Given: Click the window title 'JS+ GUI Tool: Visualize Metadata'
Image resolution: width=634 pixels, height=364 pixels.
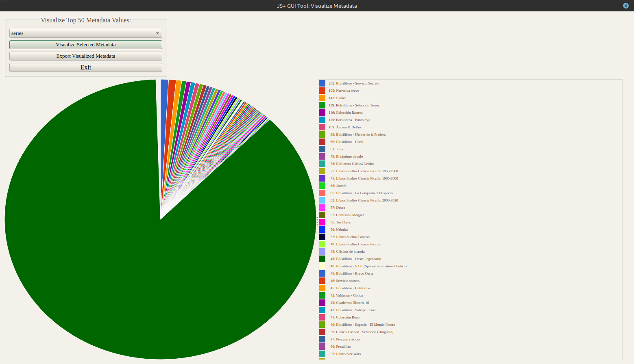Looking at the screenshot, I should 317,6.
